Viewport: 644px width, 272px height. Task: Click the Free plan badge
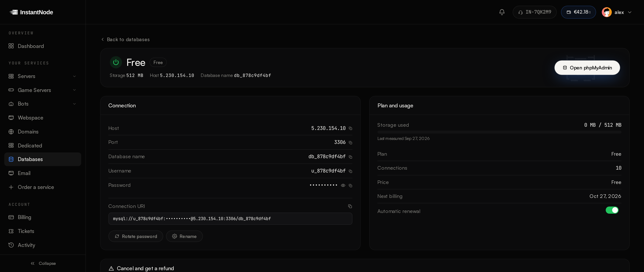click(x=158, y=62)
